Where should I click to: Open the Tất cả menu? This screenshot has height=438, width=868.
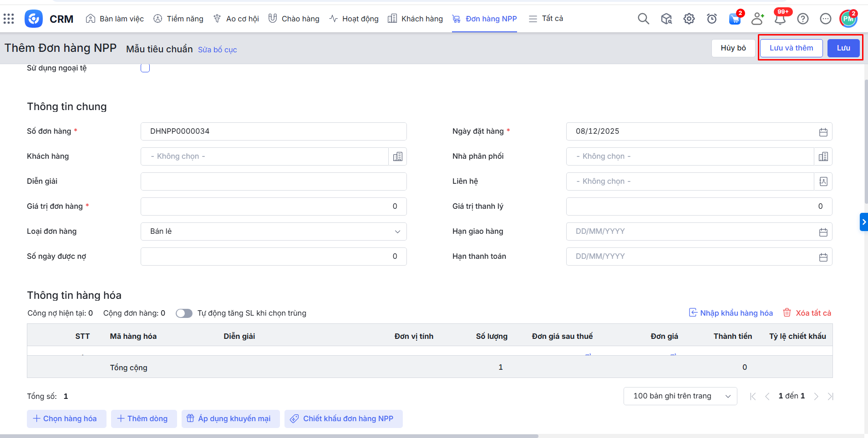click(x=546, y=19)
